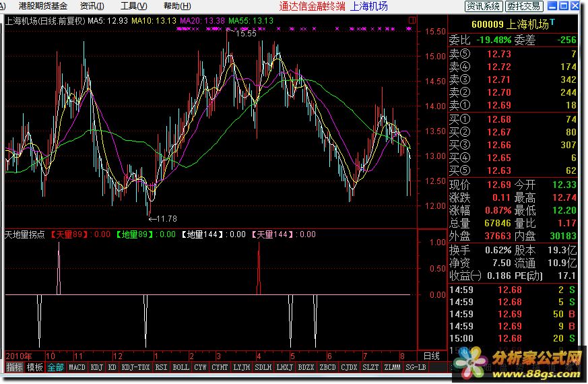Click the 委托交易 button
588x384 pixels.
(x=523, y=6)
